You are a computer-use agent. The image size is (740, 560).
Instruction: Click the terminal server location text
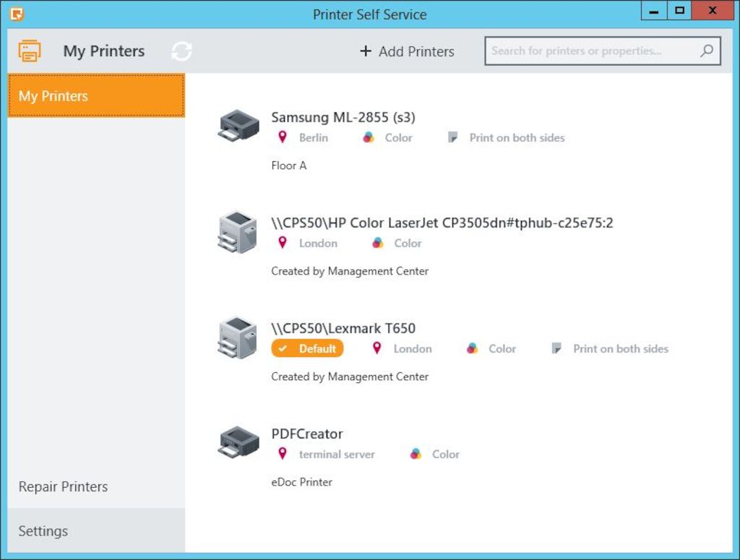click(337, 455)
